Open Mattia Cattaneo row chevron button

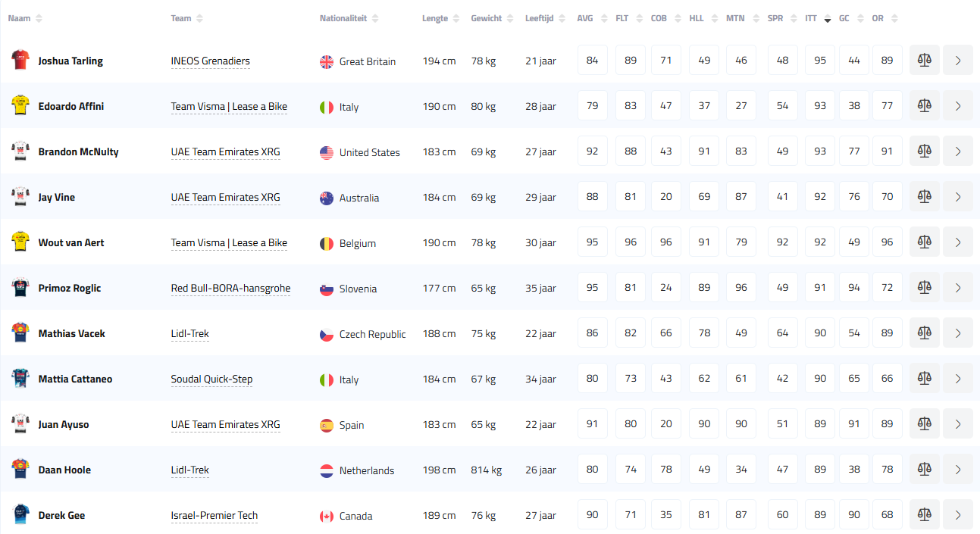(958, 379)
